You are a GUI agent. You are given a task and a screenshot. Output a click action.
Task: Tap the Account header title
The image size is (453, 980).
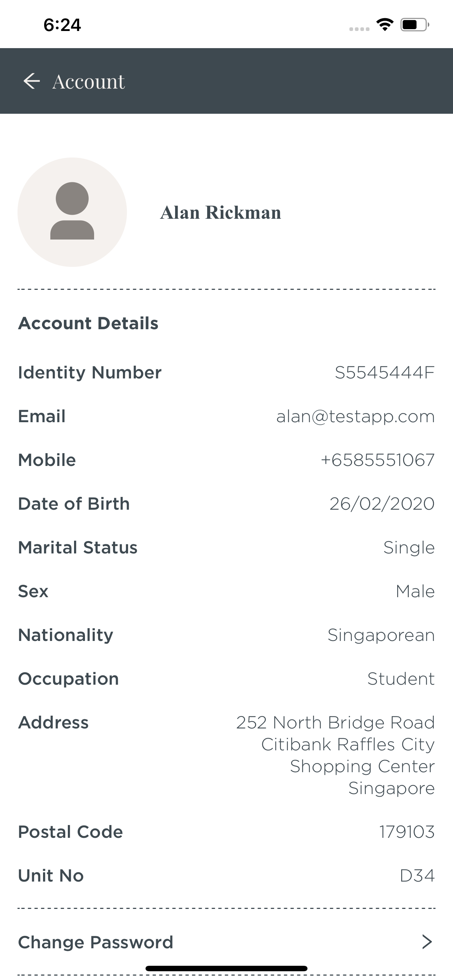click(x=89, y=81)
